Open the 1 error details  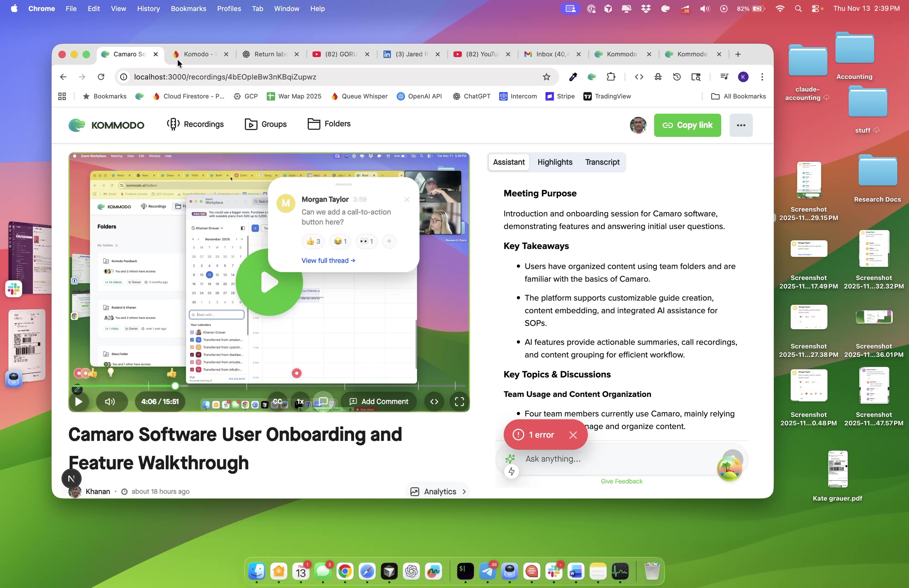[x=534, y=435]
